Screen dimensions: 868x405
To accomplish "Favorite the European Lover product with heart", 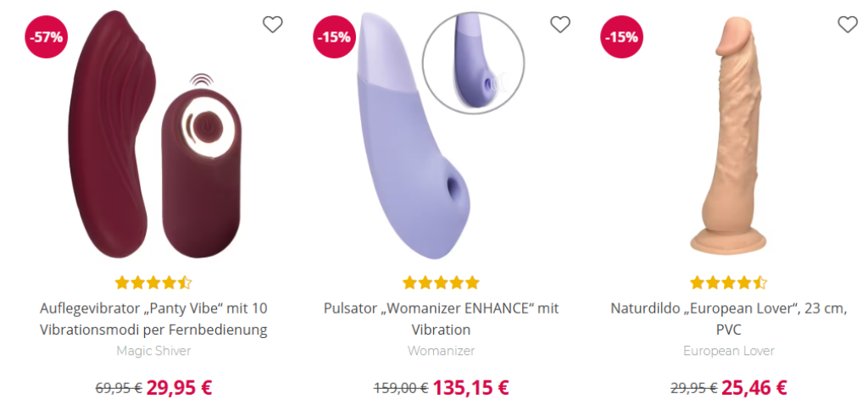I will [848, 25].
